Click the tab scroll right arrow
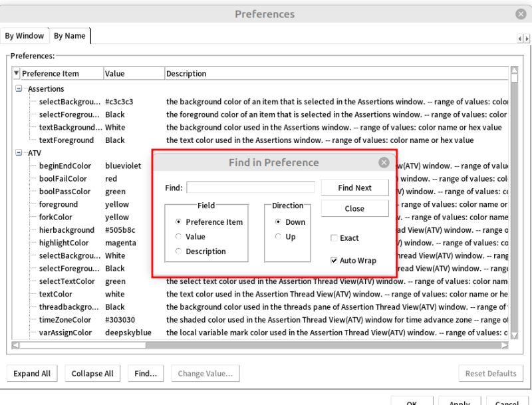The width and height of the screenshot is (532, 405). tap(526, 39)
